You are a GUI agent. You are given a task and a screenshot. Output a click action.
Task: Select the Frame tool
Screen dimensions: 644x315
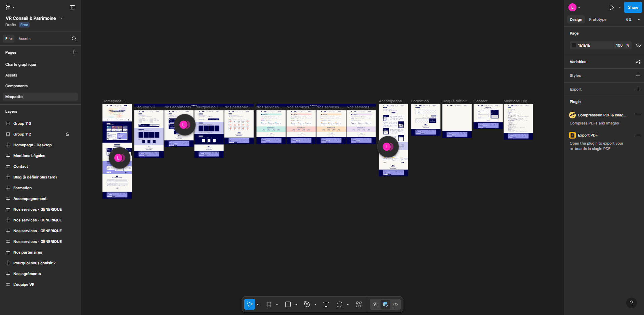tap(268, 304)
